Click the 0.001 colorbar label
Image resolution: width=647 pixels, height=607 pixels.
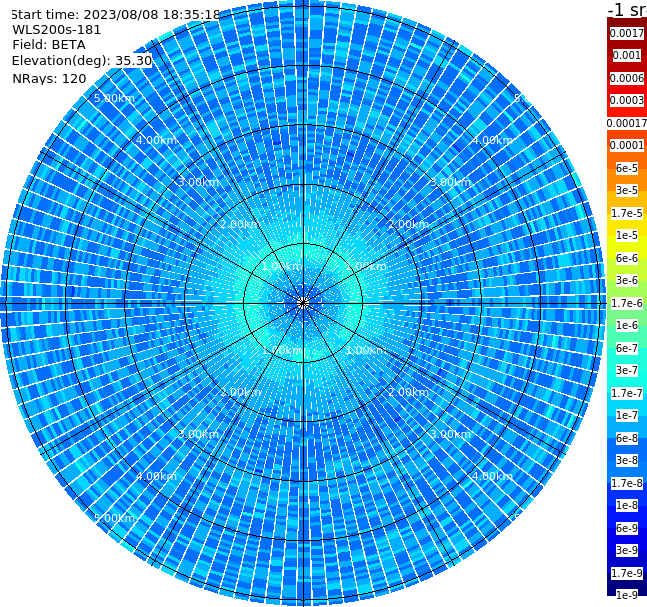[627, 56]
